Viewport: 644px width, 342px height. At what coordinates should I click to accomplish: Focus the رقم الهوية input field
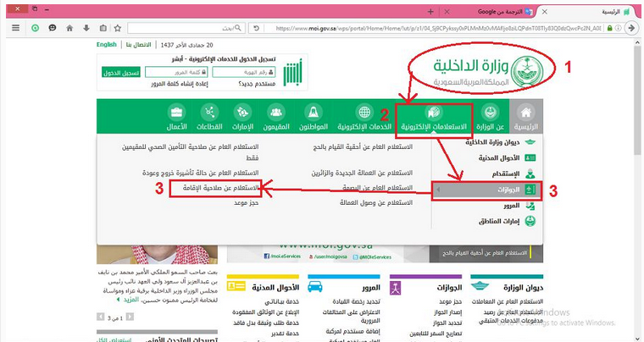[x=244, y=73]
